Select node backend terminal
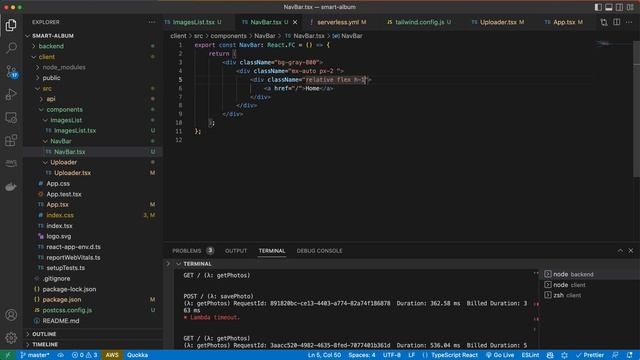This screenshot has height=360, width=640. [x=589, y=274]
